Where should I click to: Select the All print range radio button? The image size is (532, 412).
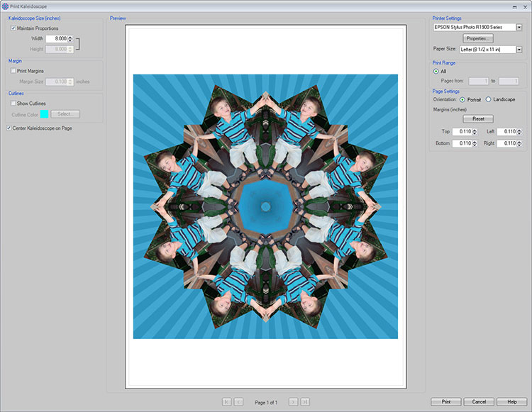(436, 71)
